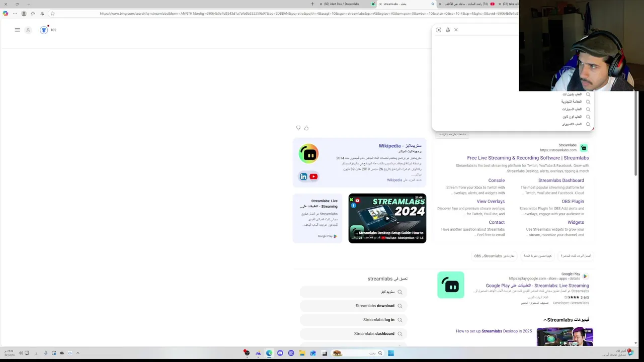Open the OBS Plugin sitelink
Image resolution: width=644 pixels, height=362 pixels.
pyautogui.click(x=573, y=202)
